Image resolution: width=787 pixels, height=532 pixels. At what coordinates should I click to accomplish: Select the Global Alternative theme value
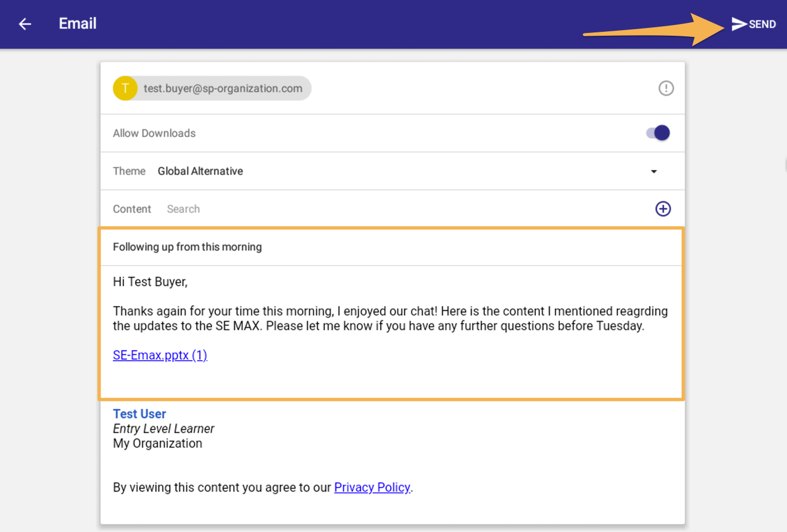coord(200,171)
